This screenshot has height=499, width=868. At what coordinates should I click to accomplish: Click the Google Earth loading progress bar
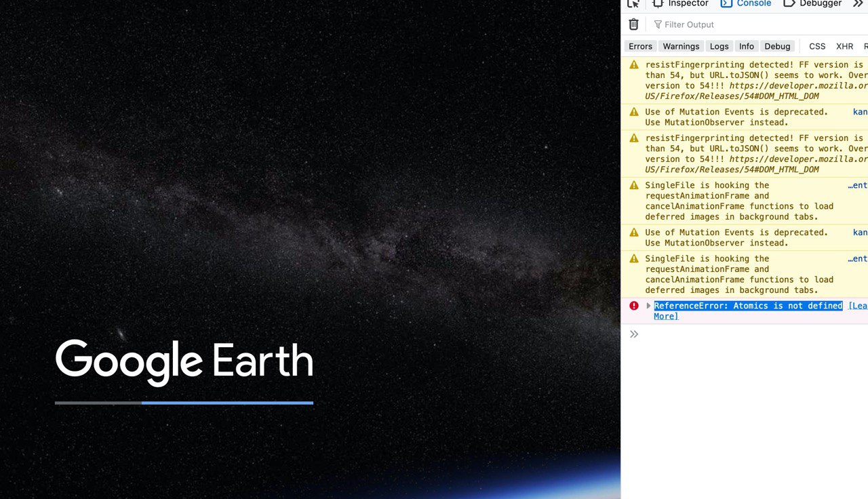pyautogui.click(x=184, y=403)
